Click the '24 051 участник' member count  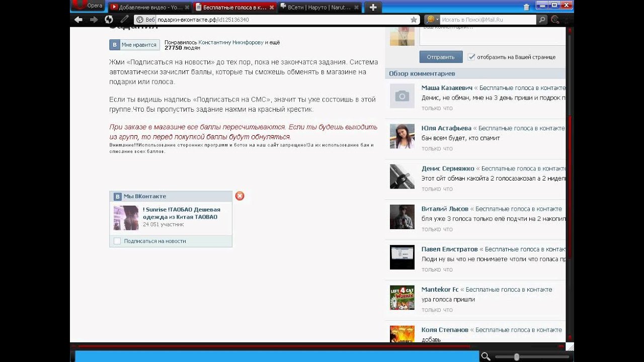[x=164, y=224]
